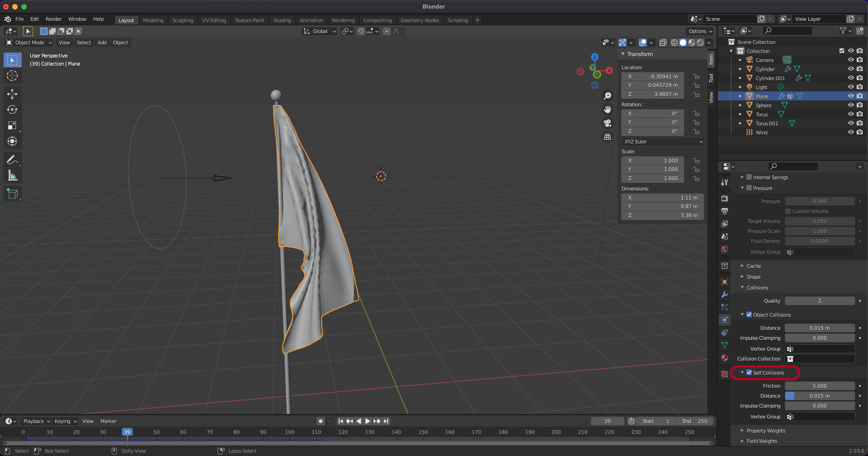The height and width of the screenshot is (456, 868).
Task: Select the Cursor tool in the toolbar
Action: coord(12,76)
